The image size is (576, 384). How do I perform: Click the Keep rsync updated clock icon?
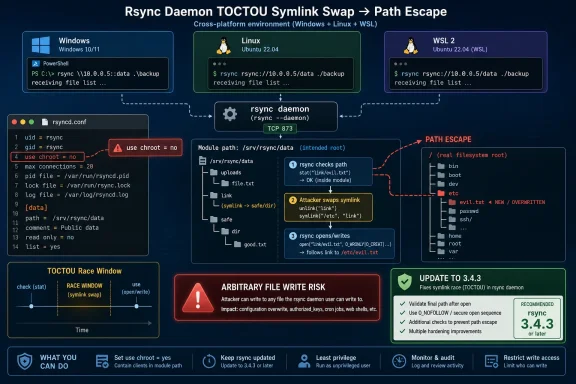(x=209, y=361)
